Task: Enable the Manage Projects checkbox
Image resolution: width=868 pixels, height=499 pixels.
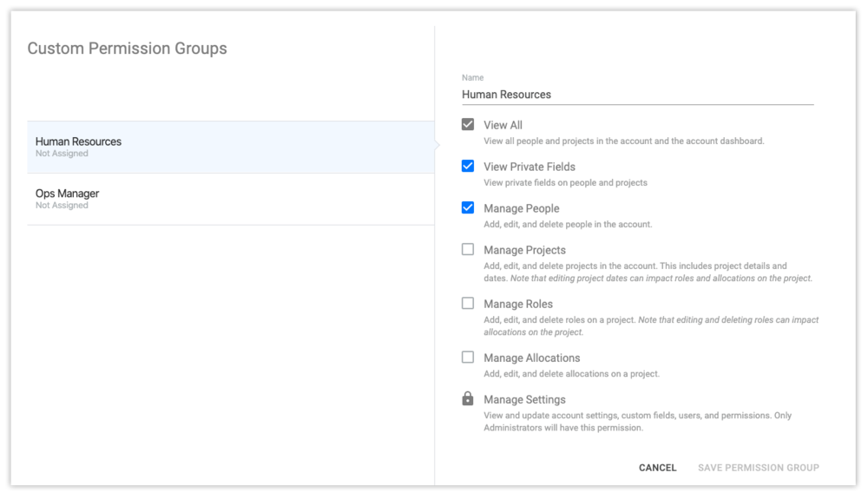Action: [x=468, y=250]
